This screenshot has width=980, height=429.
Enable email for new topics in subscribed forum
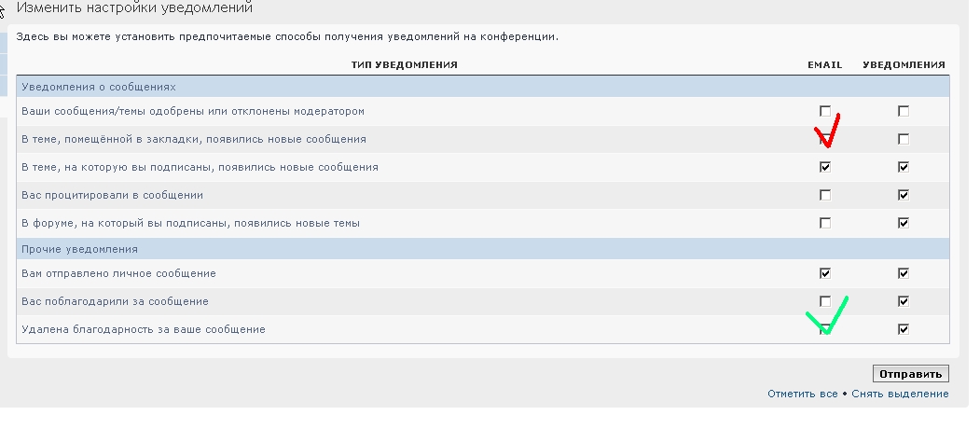click(824, 224)
